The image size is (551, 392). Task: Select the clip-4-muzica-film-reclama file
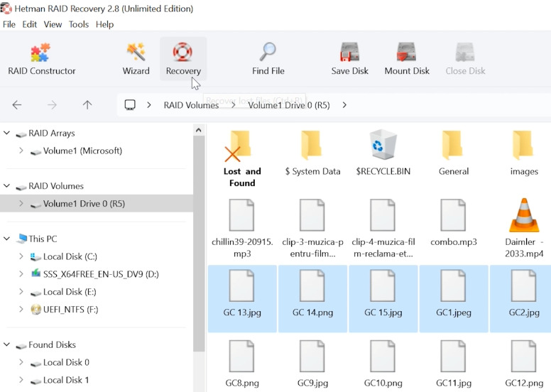coord(383,228)
